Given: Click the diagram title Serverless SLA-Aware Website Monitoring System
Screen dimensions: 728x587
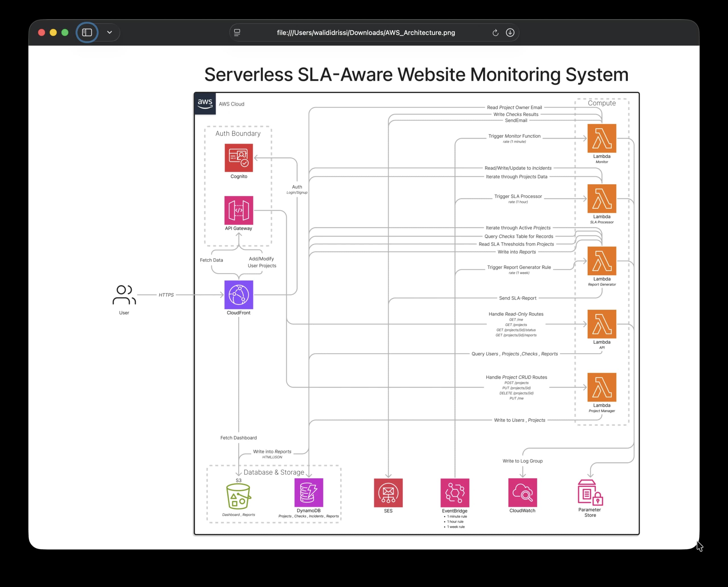Looking at the screenshot, I should pyautogui.click(x=416, y=75).
